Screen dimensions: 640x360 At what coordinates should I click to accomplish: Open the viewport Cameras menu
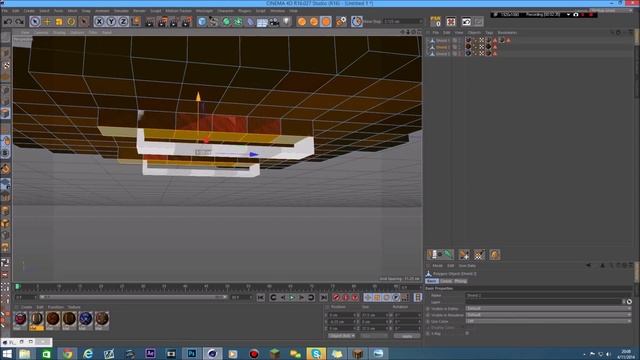click(x=40, y=32)
